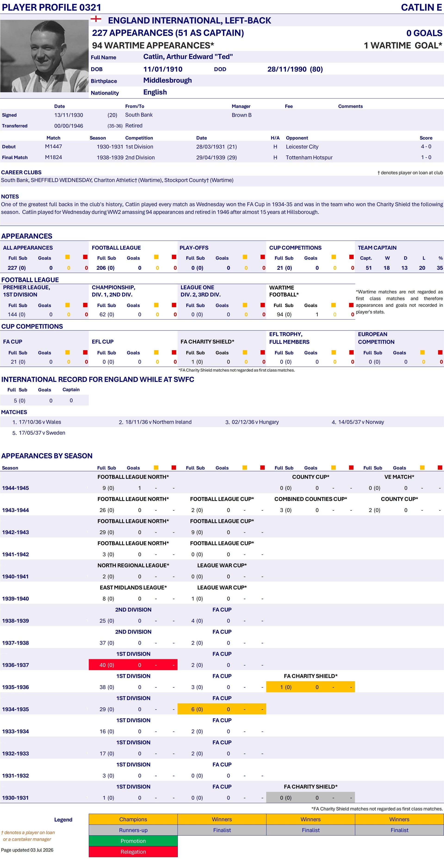Click the international match 17/10/36 v Wales
Image resolution: width=444 pixels, height=868 pixels.
[40, 422]
